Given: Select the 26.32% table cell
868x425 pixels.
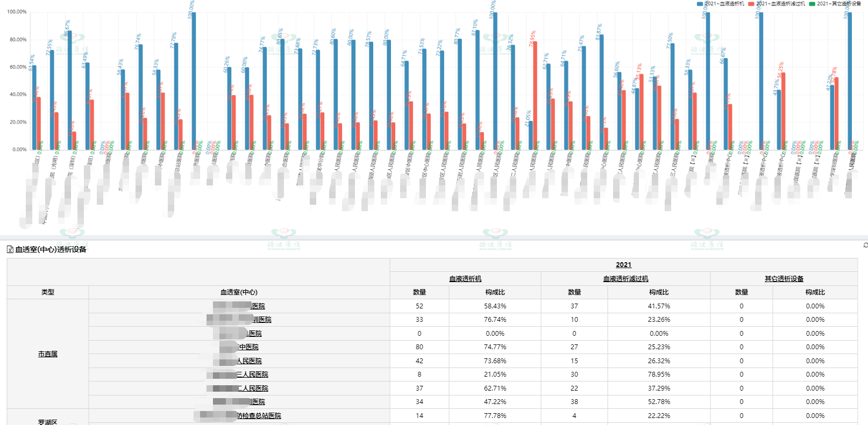Looking at the screenshot, I should click(659, 361).
